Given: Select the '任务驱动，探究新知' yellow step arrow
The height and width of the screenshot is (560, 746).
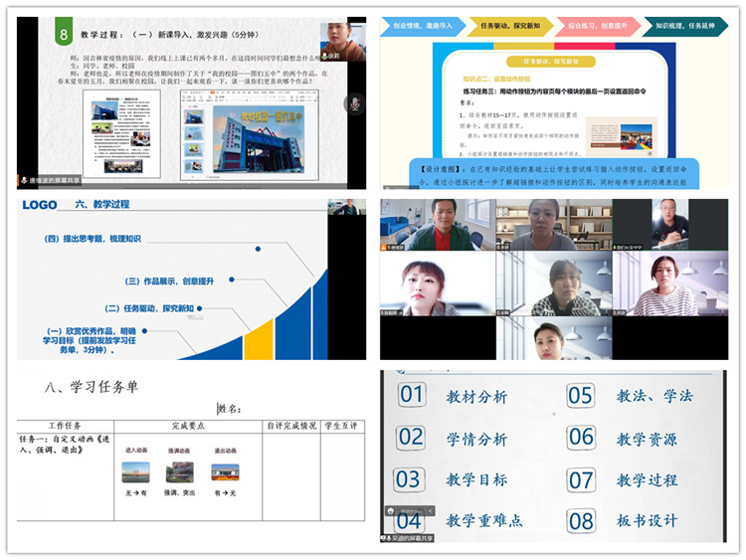Looking at the screenshot, I should coord(510,26).
